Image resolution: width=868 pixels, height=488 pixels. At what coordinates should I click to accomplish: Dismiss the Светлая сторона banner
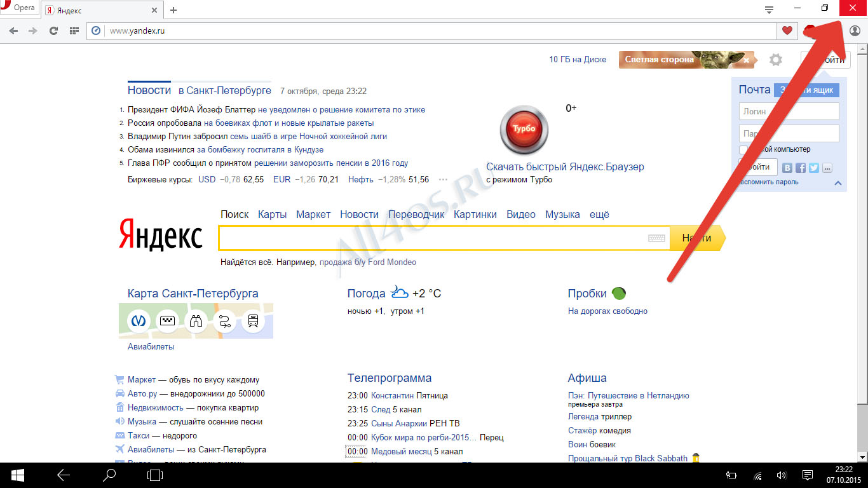coord(747,60)
